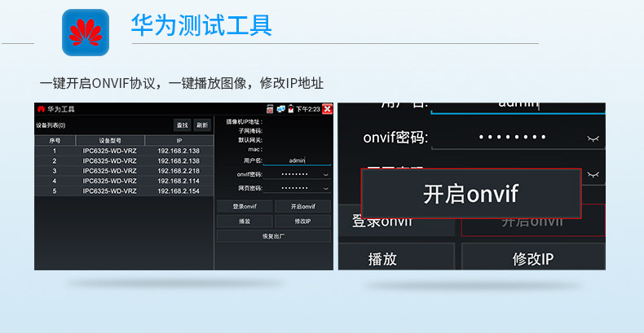Toggle onvif密码 visibility eye in the small screenshot
Viewport: 644px width, 333px height.
point(326,175)
